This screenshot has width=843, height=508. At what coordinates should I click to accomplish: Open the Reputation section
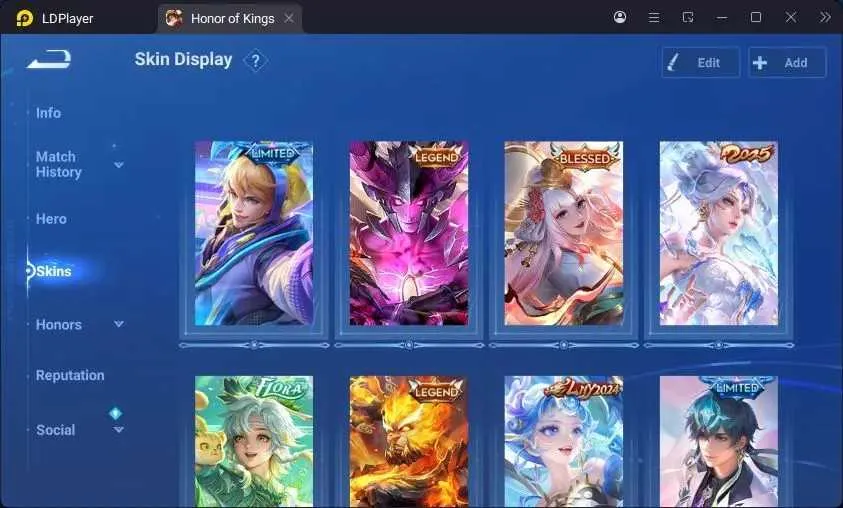tap(70, 375)
